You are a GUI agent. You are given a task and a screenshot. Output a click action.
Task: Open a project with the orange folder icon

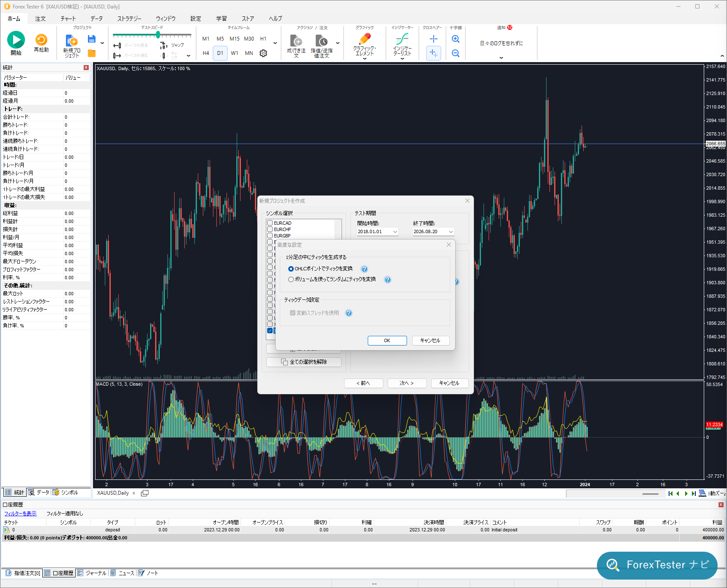[x=91, y=53]
